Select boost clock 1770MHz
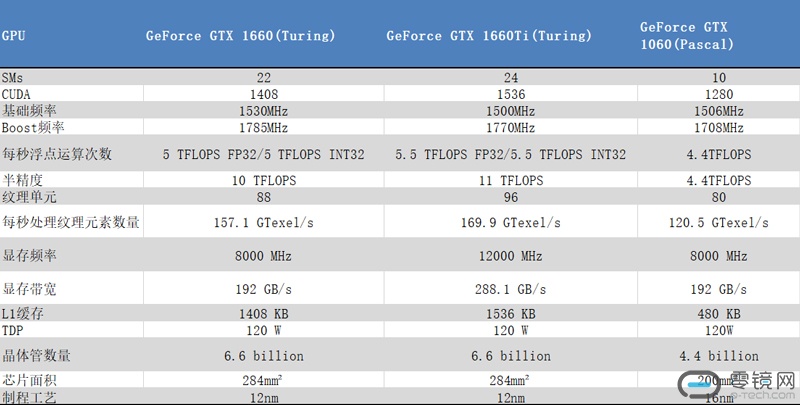800x405 pixels. point(511,128)
